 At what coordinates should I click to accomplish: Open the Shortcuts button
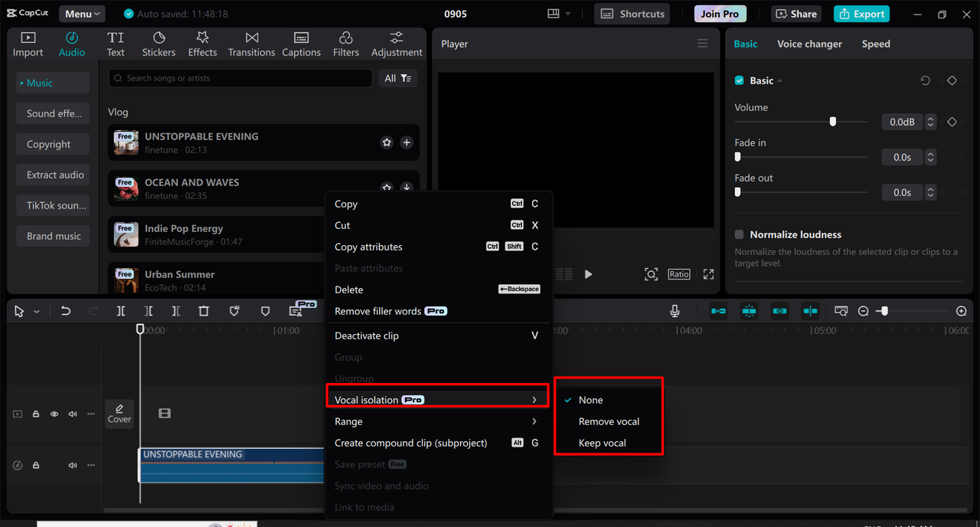pos(632,14)
